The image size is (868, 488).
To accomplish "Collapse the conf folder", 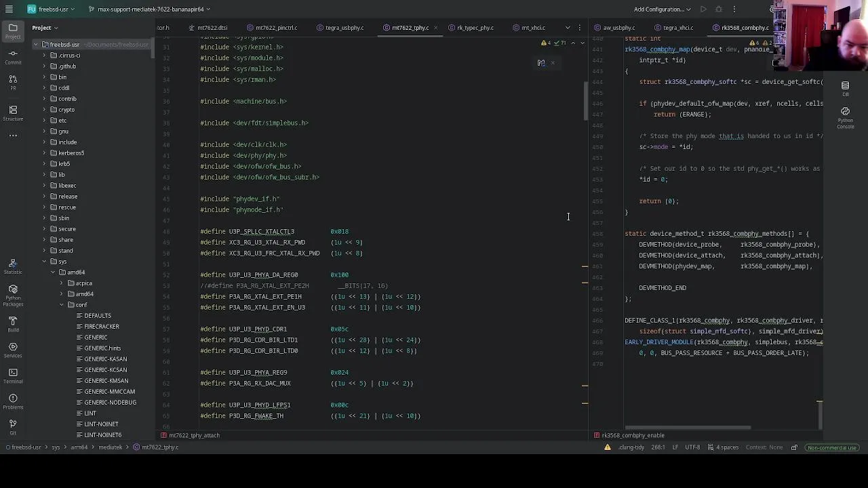I will pos(62,305).
